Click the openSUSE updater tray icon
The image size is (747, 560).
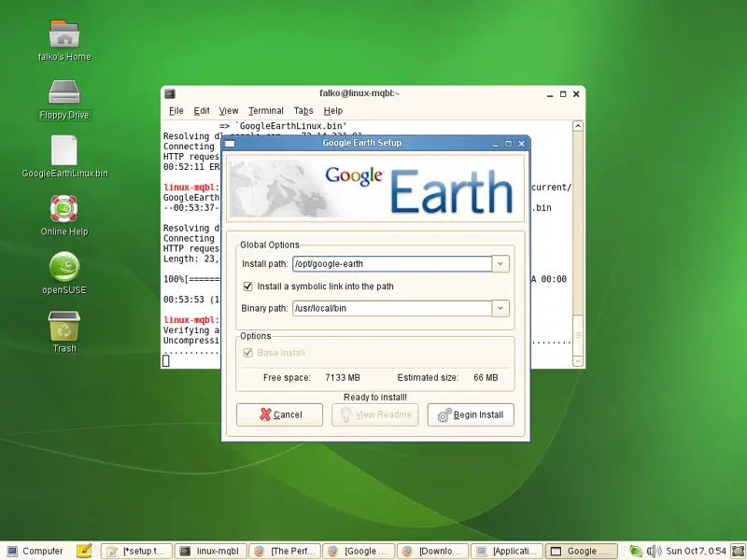click(x=636, y=551)
